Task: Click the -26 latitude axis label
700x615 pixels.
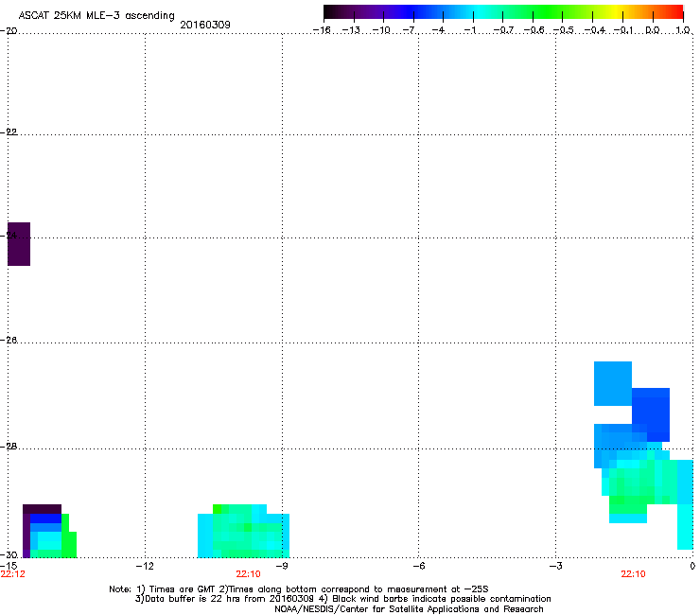Action: point(9,341)
